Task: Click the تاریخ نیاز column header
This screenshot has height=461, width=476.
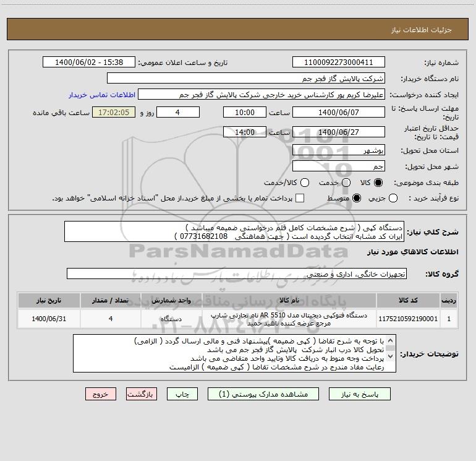Action: pyautogui.click(x=49, y=300)
